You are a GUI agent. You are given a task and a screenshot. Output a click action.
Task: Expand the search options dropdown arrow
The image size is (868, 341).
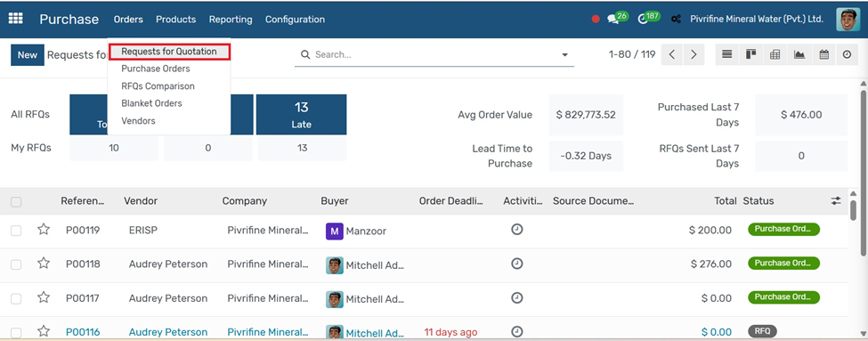(x=564, y=55)
